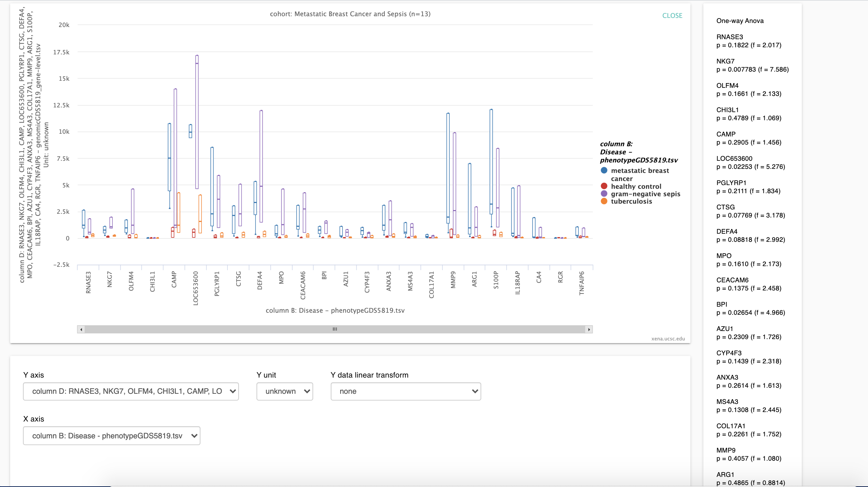Screen dimensions: 868x487
Task: Click the CYP4F3 x-axis label
Action: 367,282
